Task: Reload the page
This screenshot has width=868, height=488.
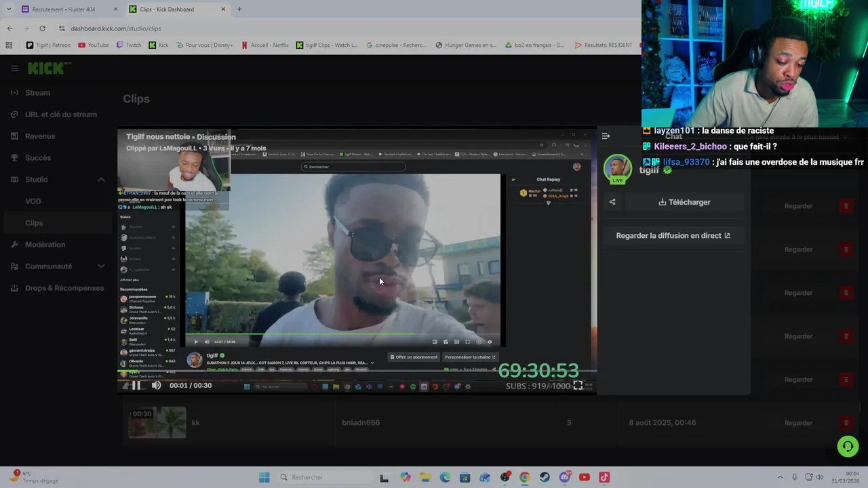Action: (x=42, y=28)
